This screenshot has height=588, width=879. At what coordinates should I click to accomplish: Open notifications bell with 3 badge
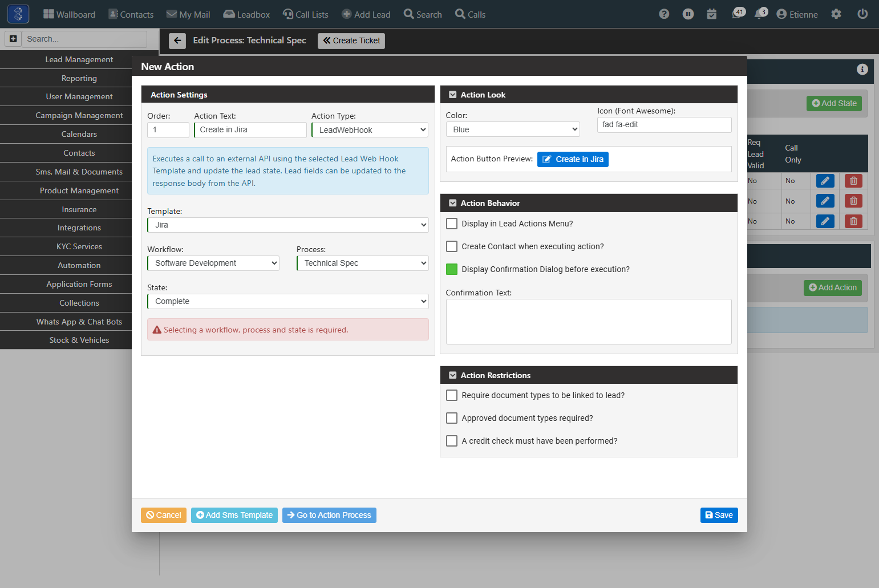(760, 14)
